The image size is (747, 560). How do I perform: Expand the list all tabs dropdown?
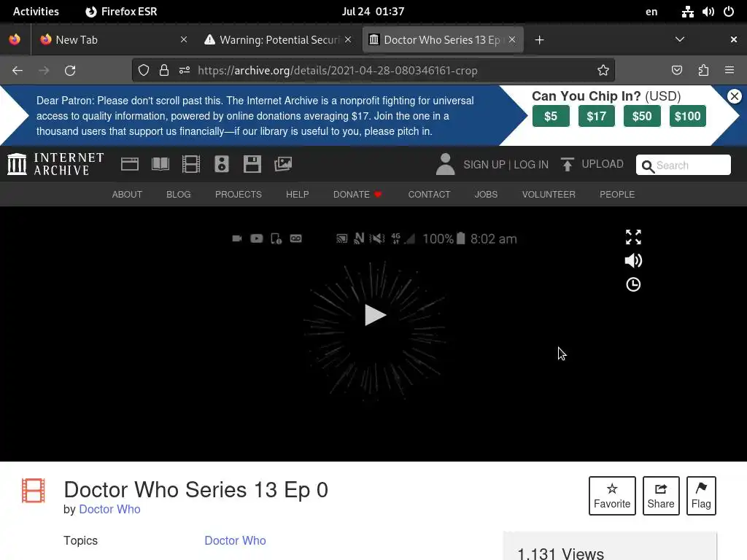[x=680, y=39]
